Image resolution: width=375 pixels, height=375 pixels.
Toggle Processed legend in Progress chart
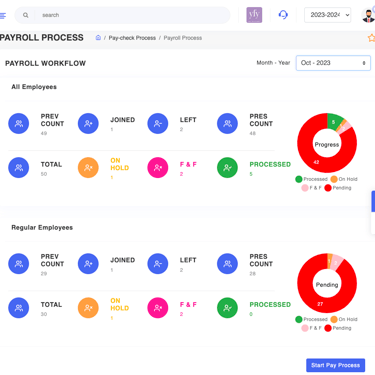click(311, 179)
